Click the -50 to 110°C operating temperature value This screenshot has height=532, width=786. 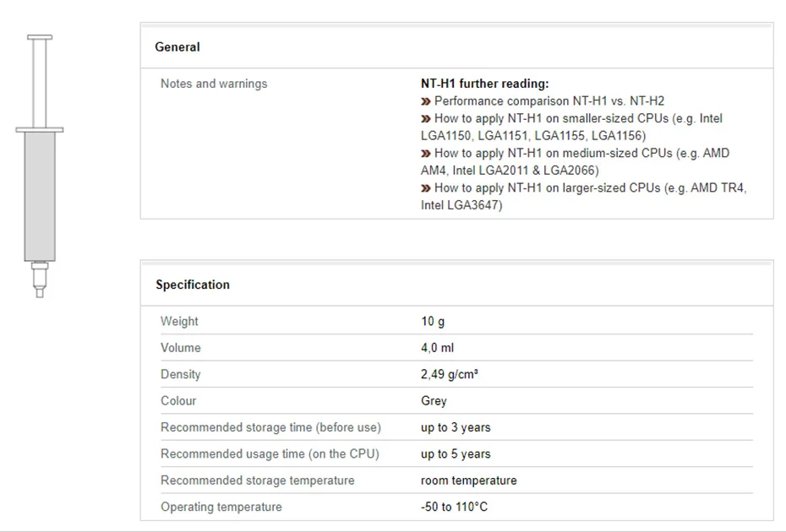click(454, 507)
